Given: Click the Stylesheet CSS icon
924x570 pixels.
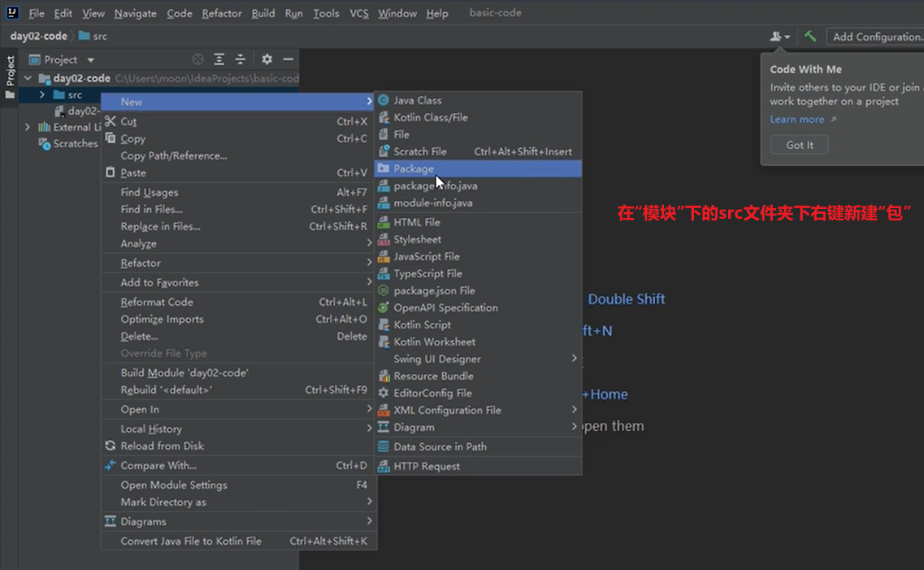Looking at the screenshot, I should pos(384,239).
